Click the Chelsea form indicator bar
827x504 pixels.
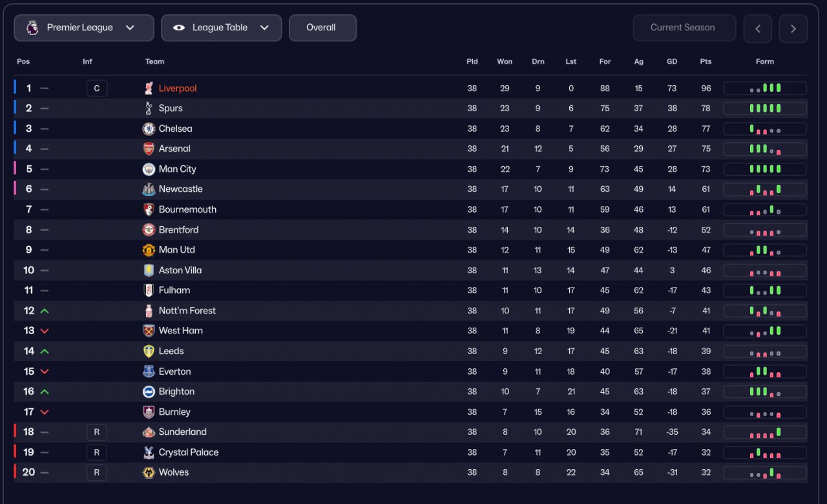click(x=765, y=129)
